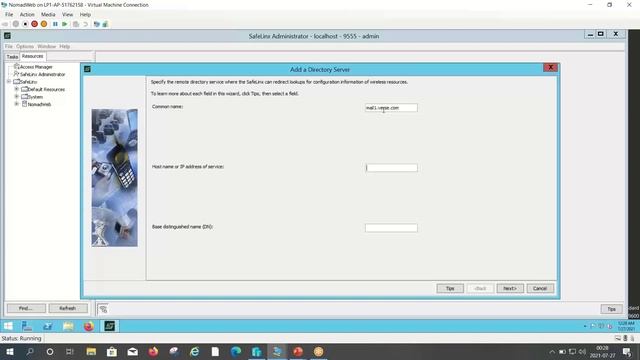Click the red Shut Down VM icon

coord(35,24)
